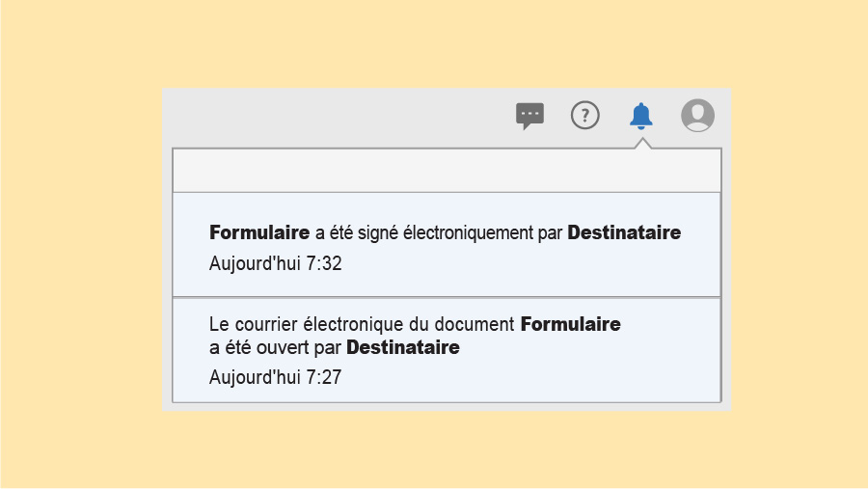The image size is (868, 489).
Task: Click empty toolbar space left of chat icon
Action: (x=338, y=116)
